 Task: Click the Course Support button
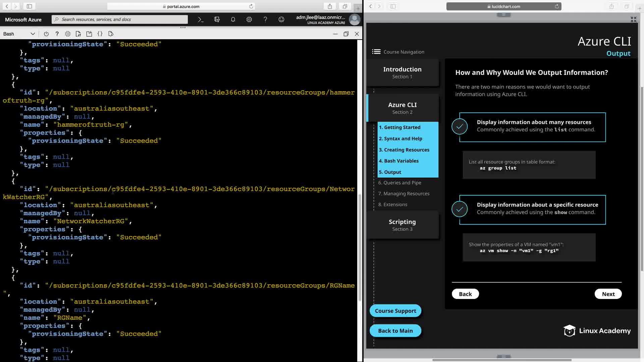395,311
